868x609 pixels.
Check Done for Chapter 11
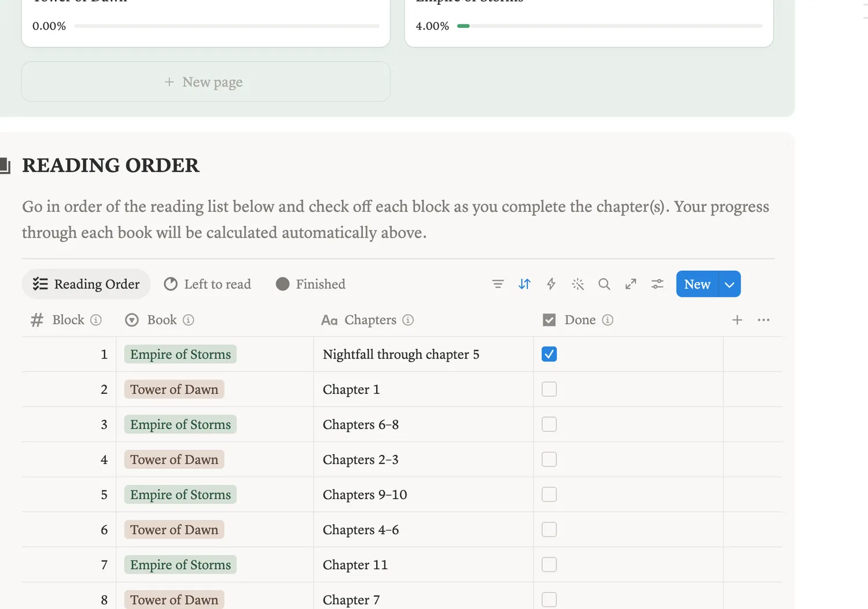coord(549,564)
